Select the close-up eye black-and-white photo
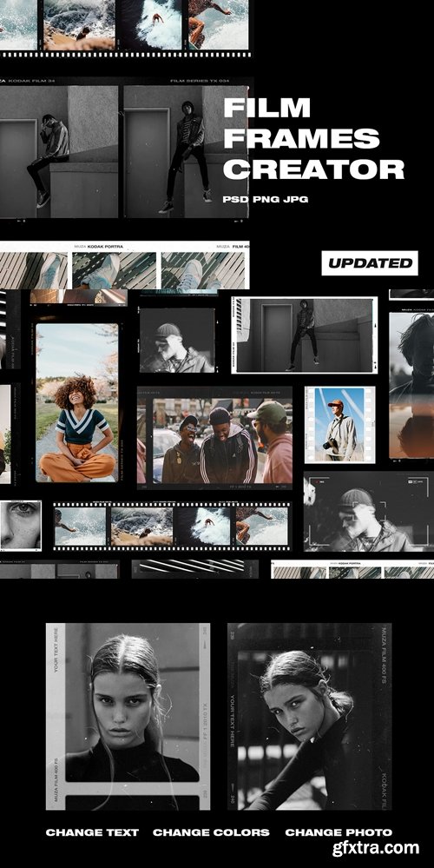Viewport: 434px width, 868px height. [x=21, y=526]
